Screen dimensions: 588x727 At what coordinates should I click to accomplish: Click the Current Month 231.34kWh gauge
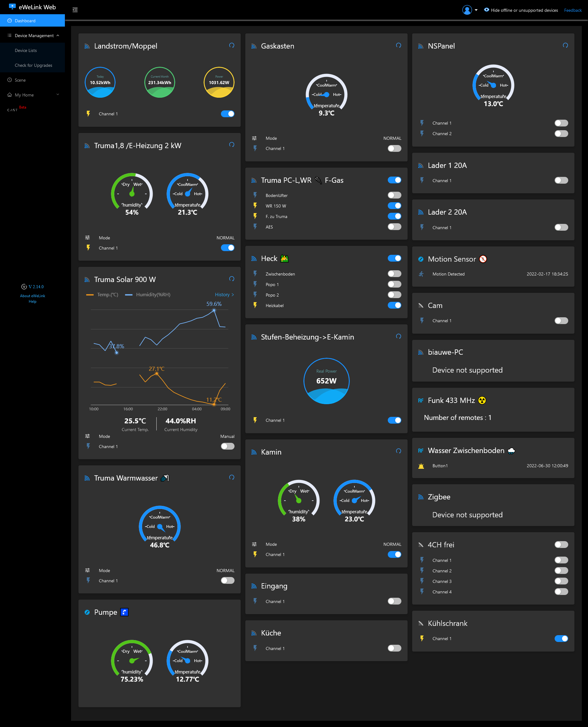(x=159, y=82)
